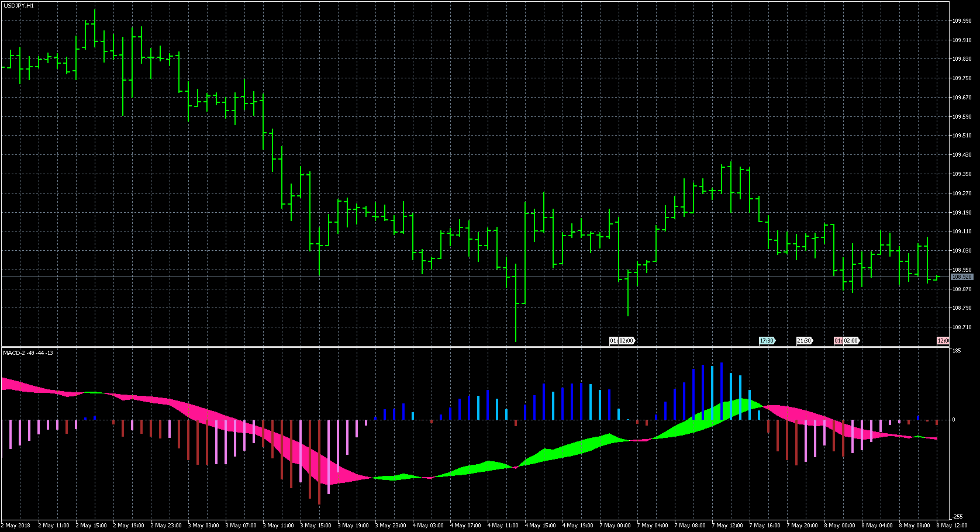Click the 109.510 price scale label
Image resolution: width=980 pixels, height=532 pixels.
pyautogui.click(x=962, y=136)
